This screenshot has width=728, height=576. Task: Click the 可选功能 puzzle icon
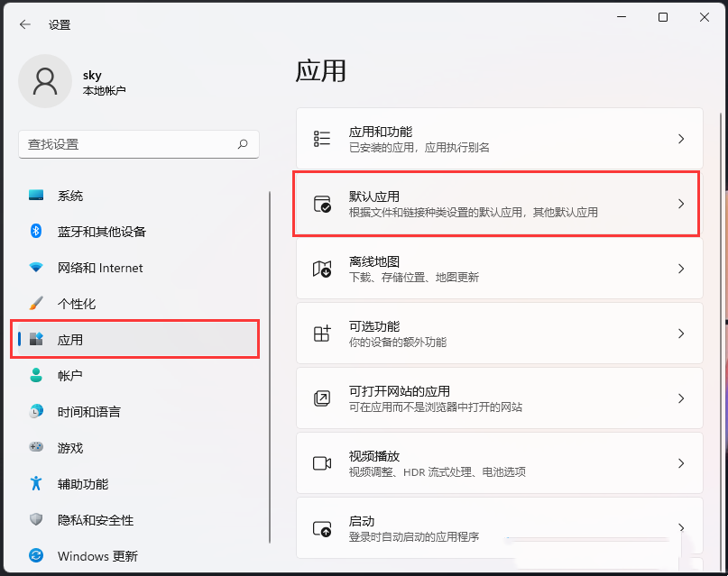[x=322, y=333]
